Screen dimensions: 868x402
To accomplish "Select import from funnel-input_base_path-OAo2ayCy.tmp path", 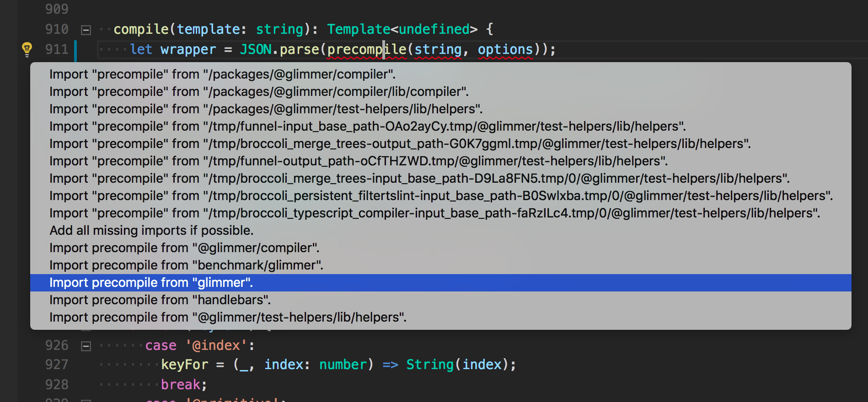I will (x=441, y=126).
